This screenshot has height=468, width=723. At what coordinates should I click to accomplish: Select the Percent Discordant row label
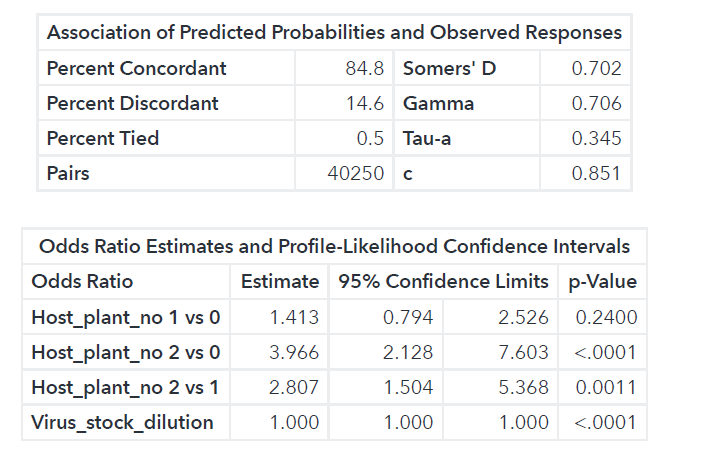pyautogui.click(x=133, y=103)
